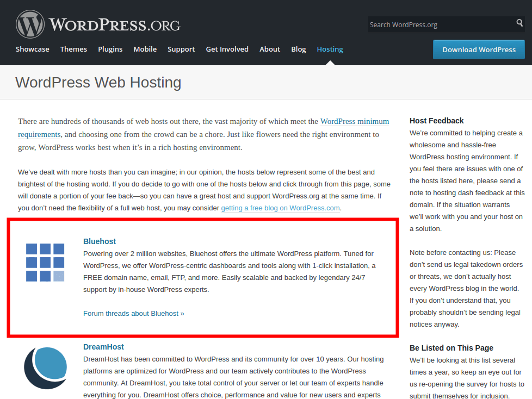The width and height of the screenshot is (532, 399).
Task: Click getting a free blog on WordPress.com
Action: click(280, 208)
